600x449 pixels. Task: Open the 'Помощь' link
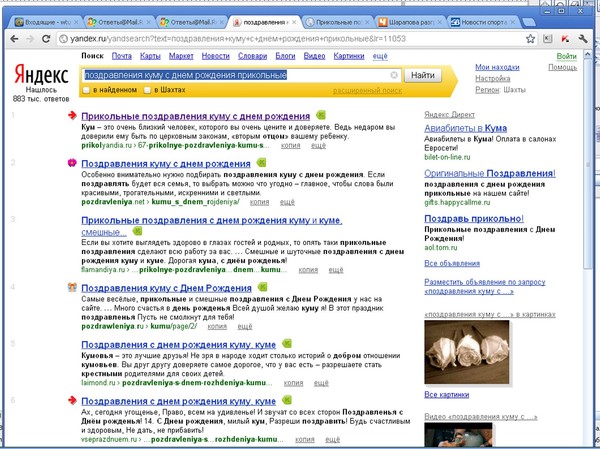(562, 67)
